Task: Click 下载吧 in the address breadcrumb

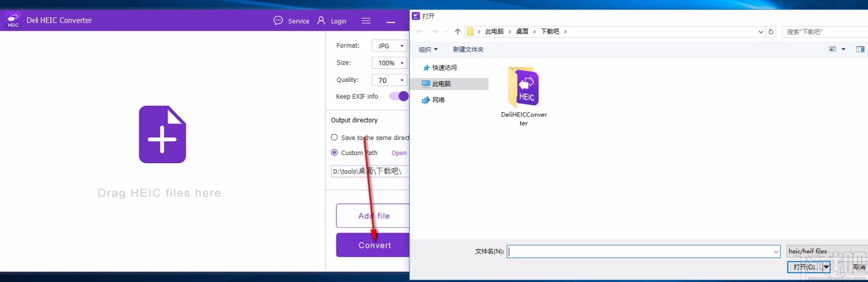Action: pyautogui.click(x=550, y=31)
